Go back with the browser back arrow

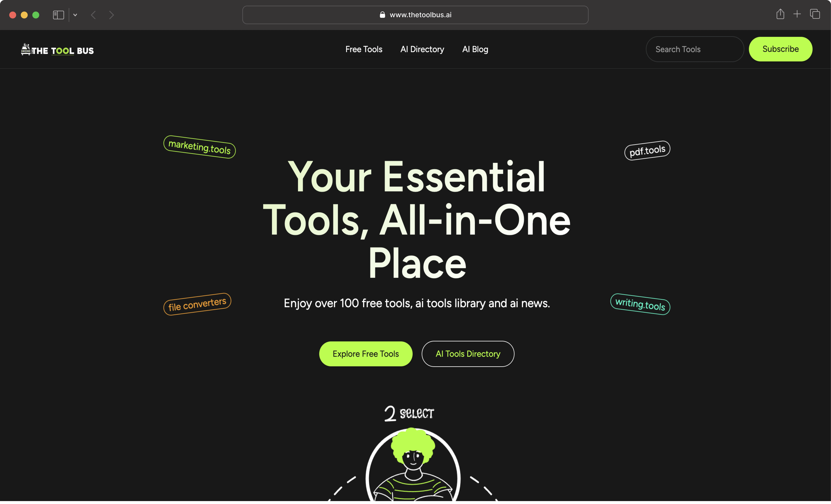coord(93,15)
